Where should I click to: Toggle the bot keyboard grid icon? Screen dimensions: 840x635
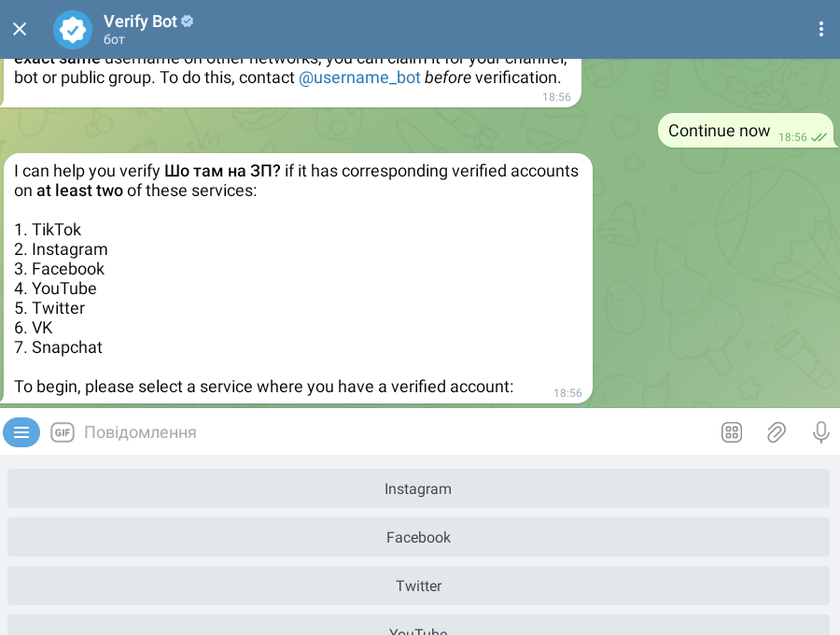pos(732,432)
